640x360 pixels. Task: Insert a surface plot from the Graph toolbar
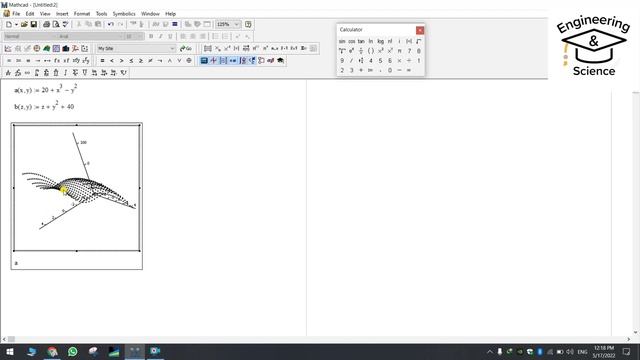(x=47, y=49)
